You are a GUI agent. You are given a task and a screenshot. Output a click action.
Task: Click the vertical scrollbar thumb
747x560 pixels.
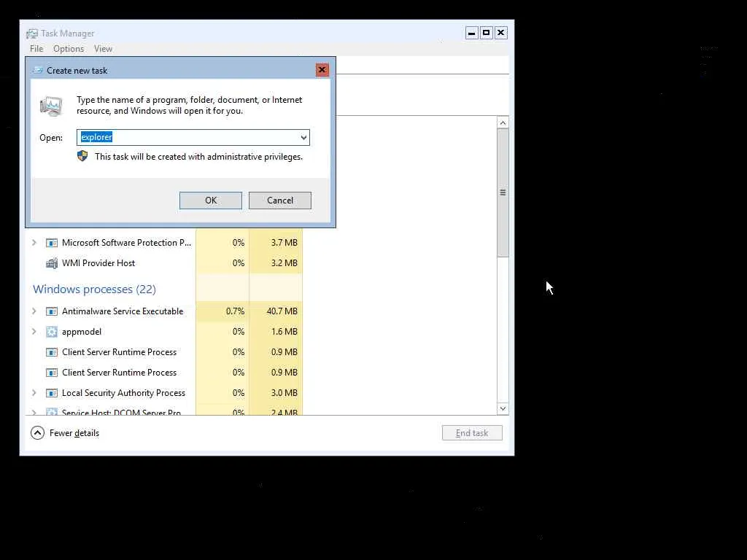[x=503, y=192]
